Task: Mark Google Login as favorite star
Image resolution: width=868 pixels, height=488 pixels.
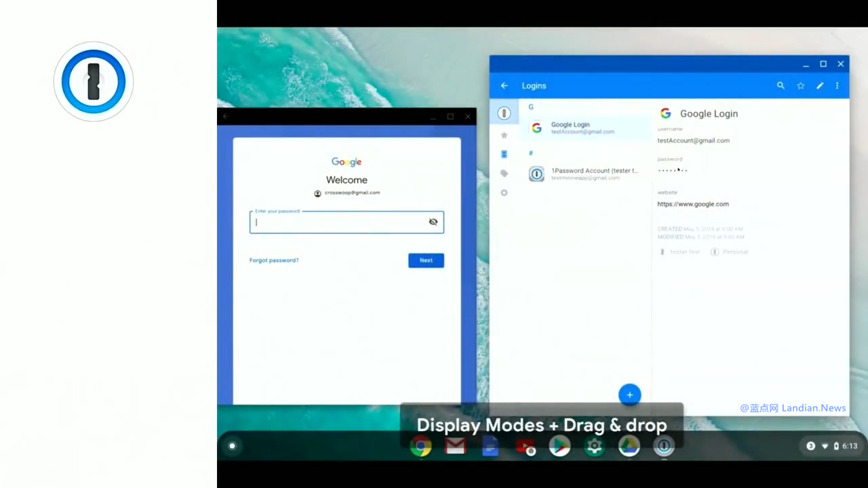Action: click(x=800, y=85)
